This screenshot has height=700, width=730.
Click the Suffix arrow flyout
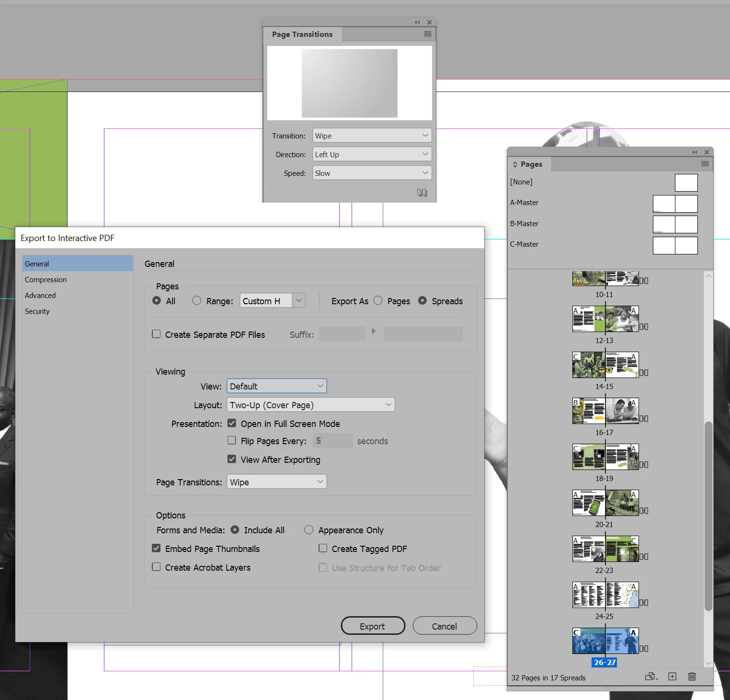click(x=374, y=331)
